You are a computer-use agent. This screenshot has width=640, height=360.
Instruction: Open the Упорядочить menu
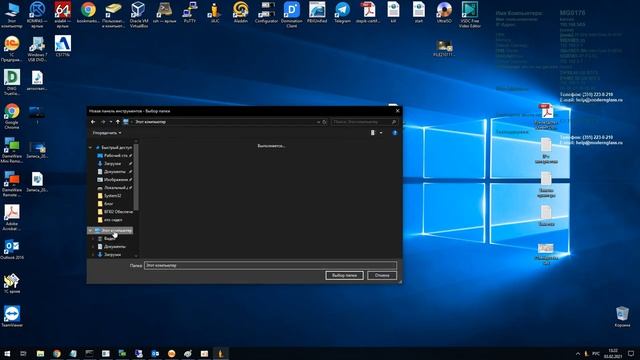pos(107,133)
